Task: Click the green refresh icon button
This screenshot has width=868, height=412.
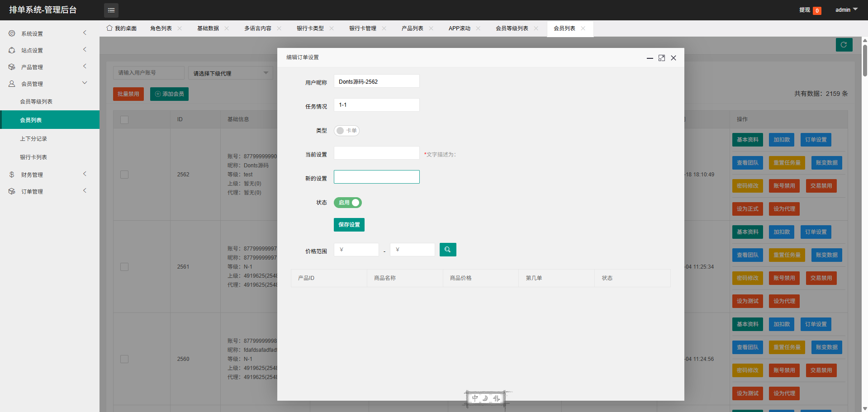Action: click(x=844, y=45)
